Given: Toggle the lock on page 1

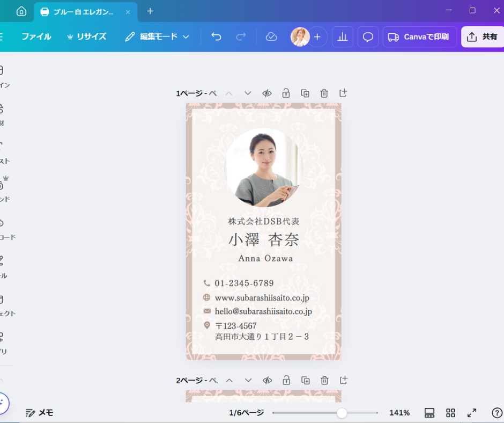Looking at the screenshot, I should pyautogui.click(x=286, y=93).
